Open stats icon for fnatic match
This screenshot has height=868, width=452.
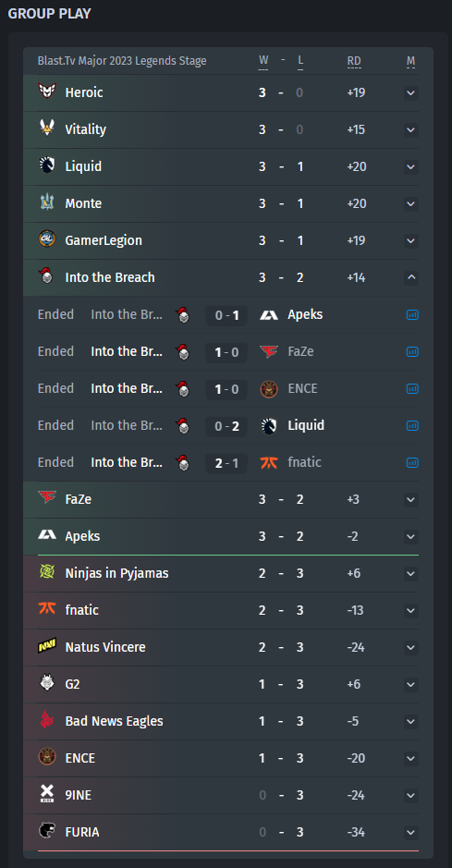point(411,463)
